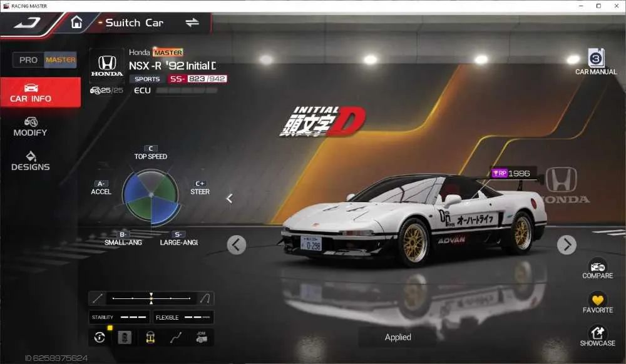Click the straight-line handling icon left of slider

[98, 298]
